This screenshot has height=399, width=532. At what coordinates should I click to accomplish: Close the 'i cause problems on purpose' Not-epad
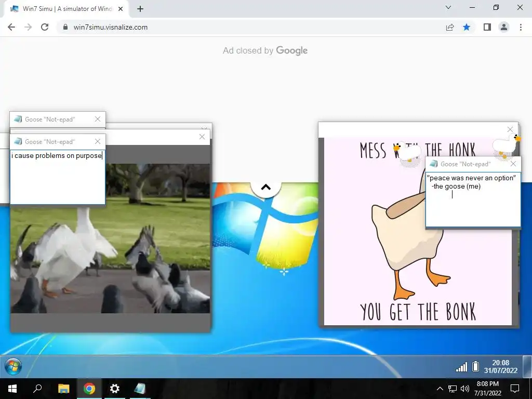pyautogui.click(x=98, y=141)
